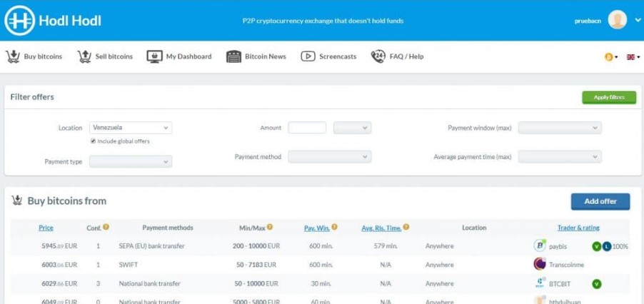Click the 579 min. release time cell
Image resolution: width=644 pixels, height=304 pixels.
click(x=386, y=246)
